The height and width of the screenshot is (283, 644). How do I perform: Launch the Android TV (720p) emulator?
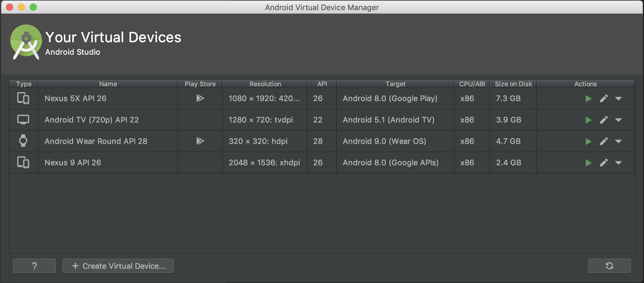click(588, 120)
